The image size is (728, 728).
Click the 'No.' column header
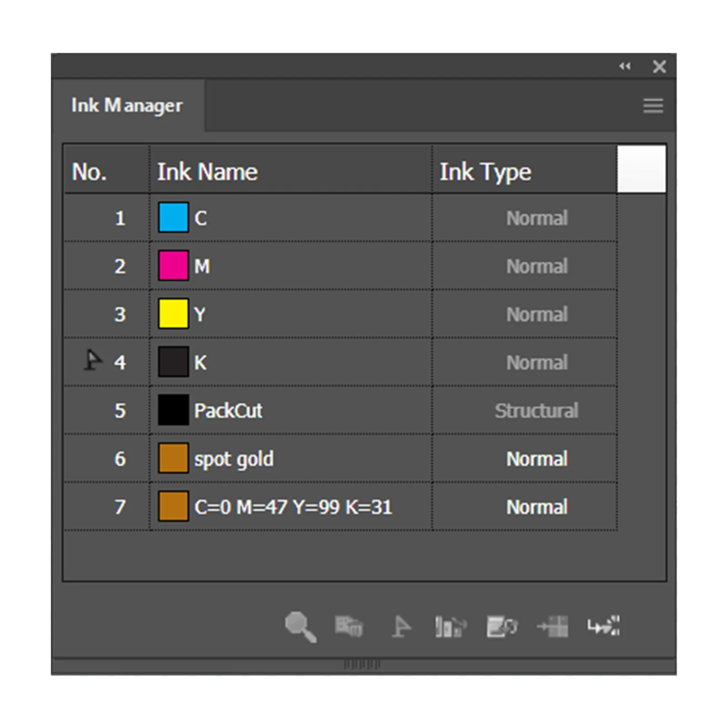106,170
